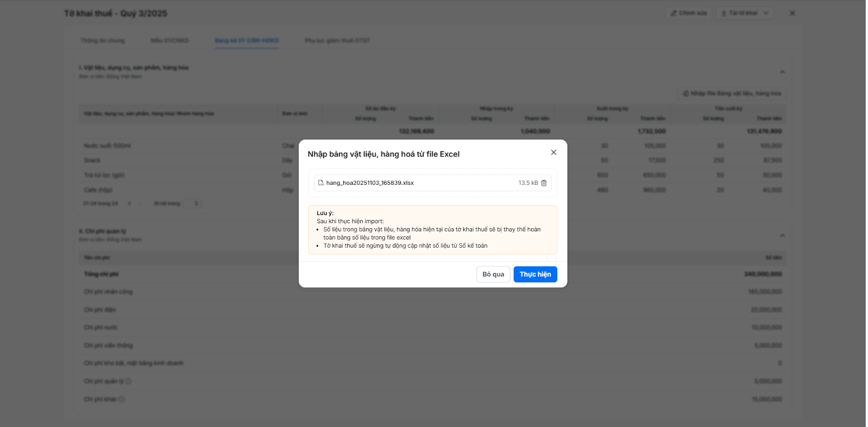
Task: Open the Tải tờ khai dropdown
Action: (745, 13)
